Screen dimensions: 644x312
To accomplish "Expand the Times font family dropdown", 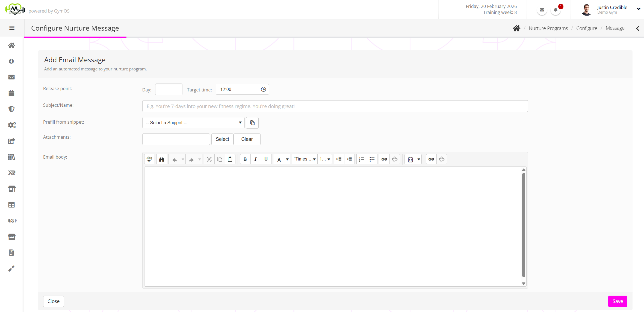I will coord(305,159).
